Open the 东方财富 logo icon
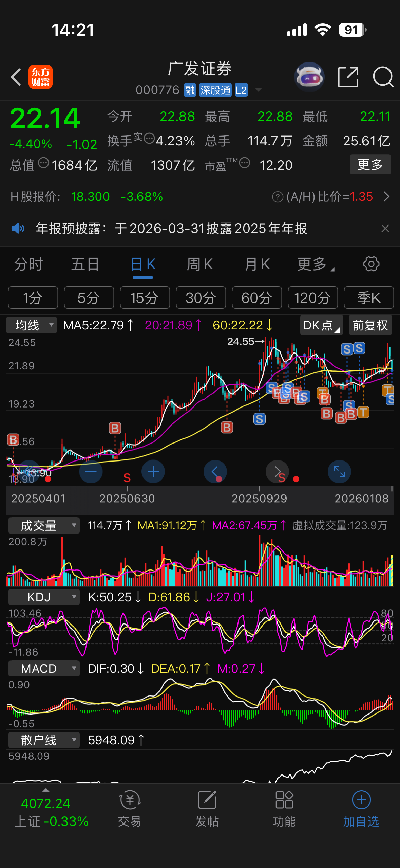 [x=40, y=77]
